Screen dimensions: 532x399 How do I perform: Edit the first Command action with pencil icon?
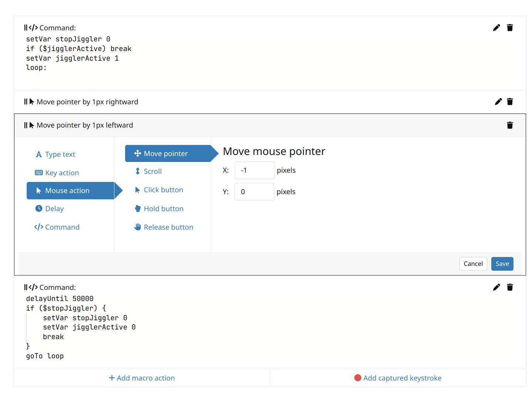(x=496, y=28)
